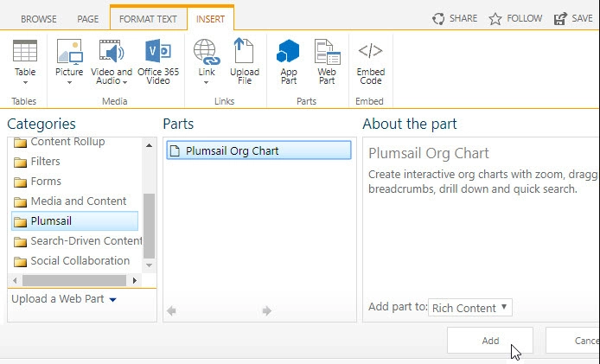Open Search-Driven Content category
Viewport: 600px width, 364px height.
(77, 241)
